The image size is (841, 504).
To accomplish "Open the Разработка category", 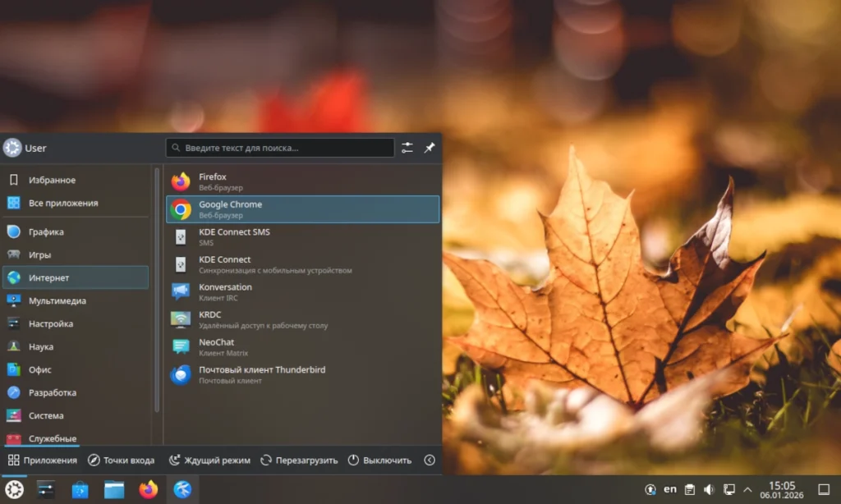I will pyautogui.click(x=76, y=392).
